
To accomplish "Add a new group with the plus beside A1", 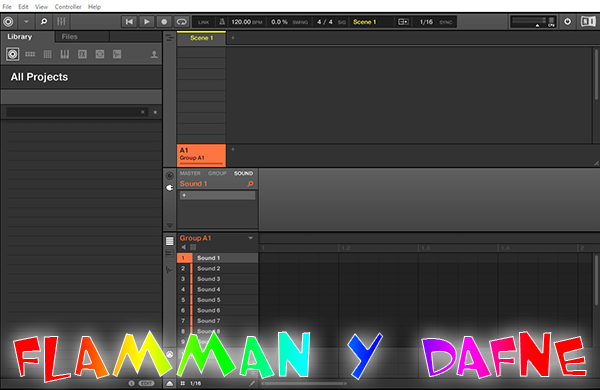I will pos(233,149).
